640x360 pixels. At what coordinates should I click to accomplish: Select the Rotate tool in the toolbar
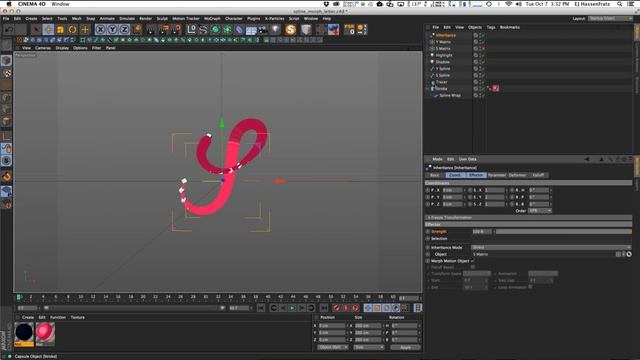[72, 29]
